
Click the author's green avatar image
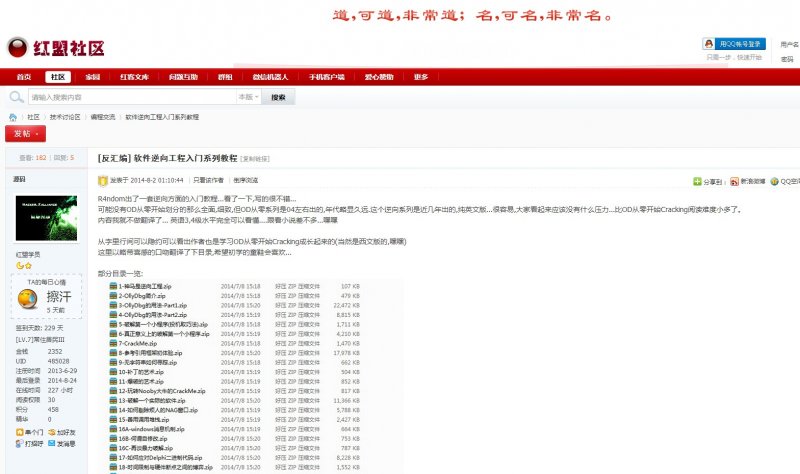point(46,218)
